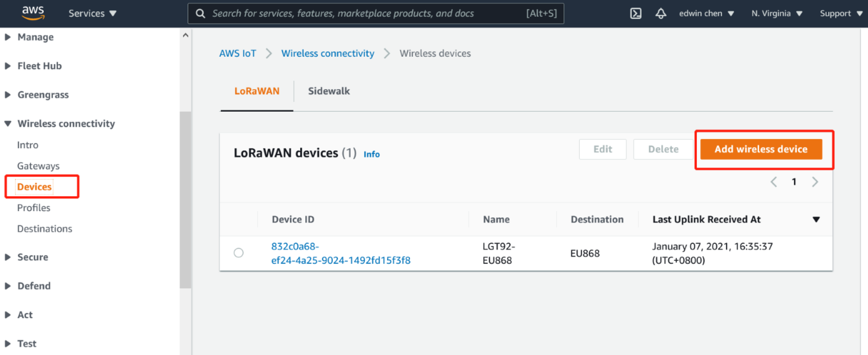Click the Add wireless device button
The height and width of the screenshot is (355, 868).
(x=761, y=149)
